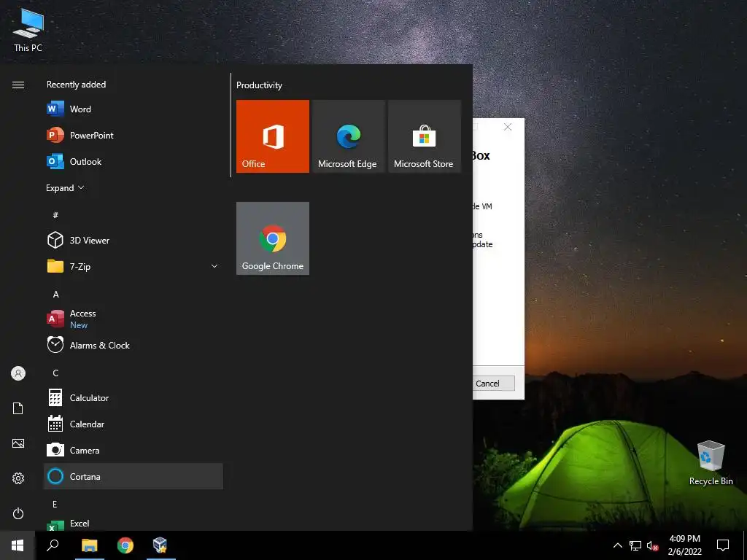This screenshot has width=747, height=560.
Task: Click the E letter header
Action: click(55, 504)
